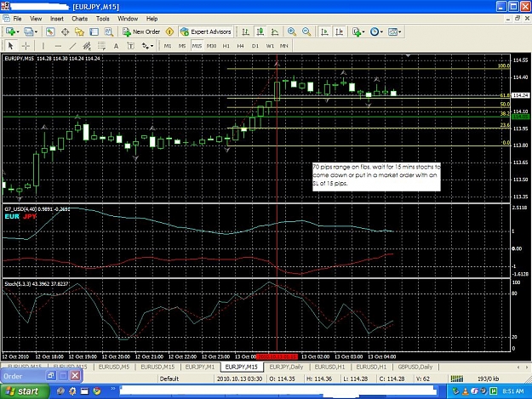This screenshot has height=399, width=532.
Task: Select the equidistant channel tool
Action: pyautogui.click(x=87, y=46)
